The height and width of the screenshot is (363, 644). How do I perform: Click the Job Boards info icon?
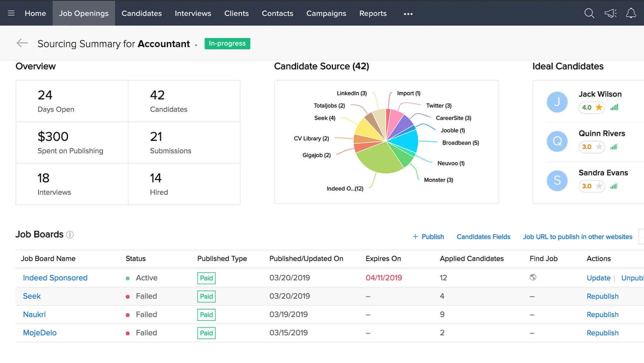pos(70,235)
